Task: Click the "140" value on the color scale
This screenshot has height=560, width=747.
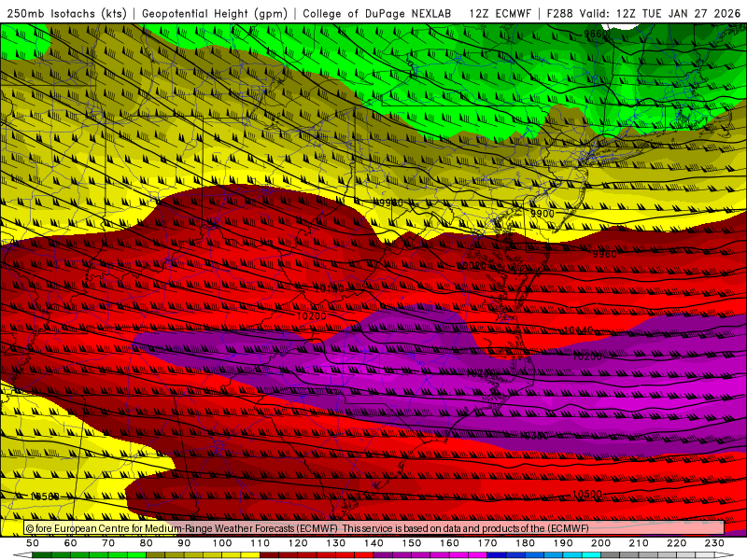Action: tap(373, 543)
